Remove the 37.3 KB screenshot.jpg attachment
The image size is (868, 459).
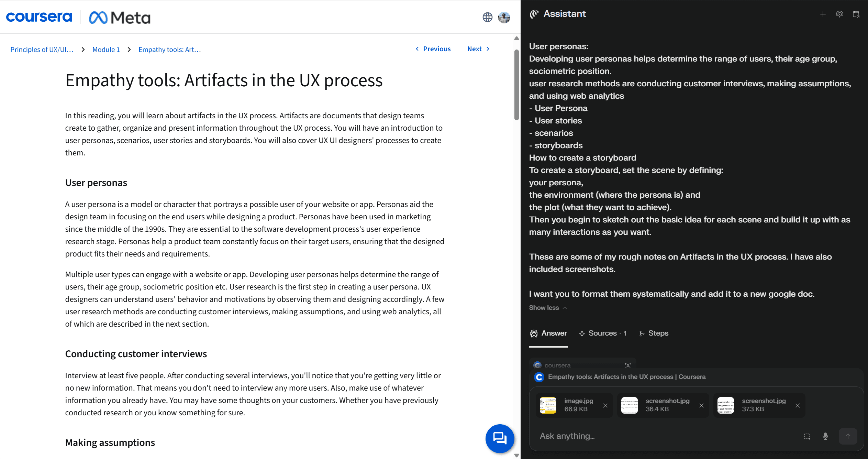click(x=798, y=406)
